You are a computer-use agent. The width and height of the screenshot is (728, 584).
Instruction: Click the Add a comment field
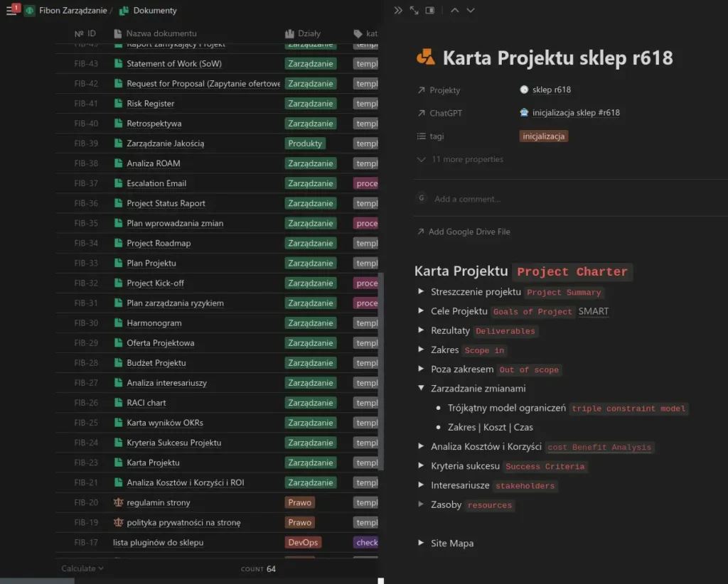466,199
